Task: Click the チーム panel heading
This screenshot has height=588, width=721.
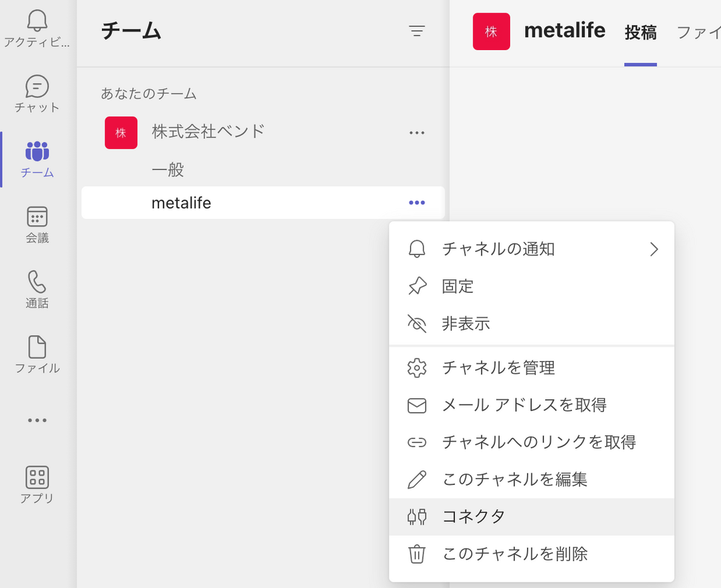Action: pos(131,31)
